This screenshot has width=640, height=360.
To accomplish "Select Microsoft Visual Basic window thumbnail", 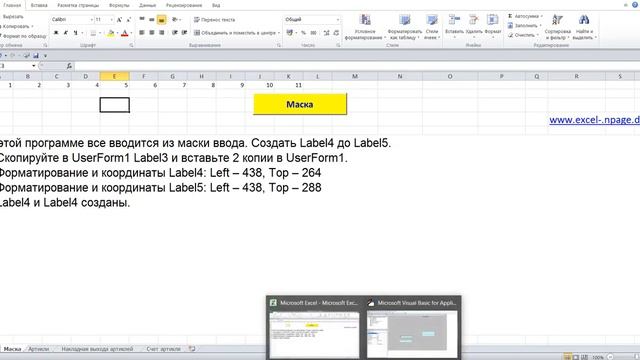I will pyautogui.click(x=412, y=328).
